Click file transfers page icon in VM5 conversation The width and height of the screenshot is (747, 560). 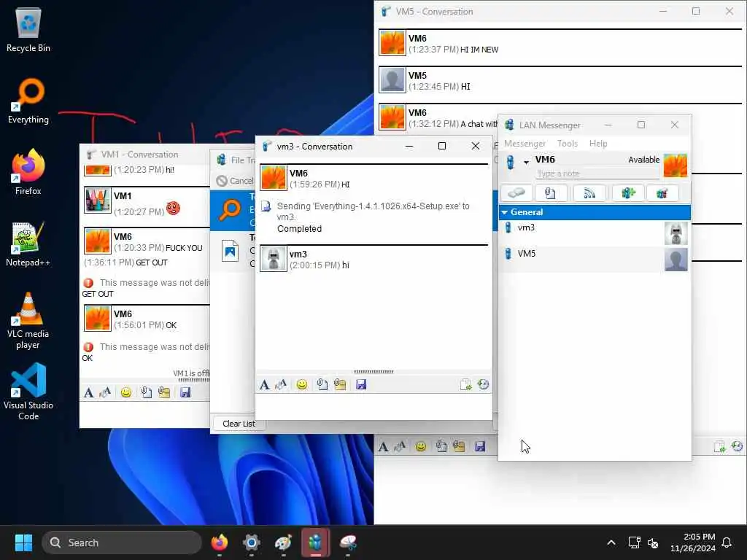point(719,447)
